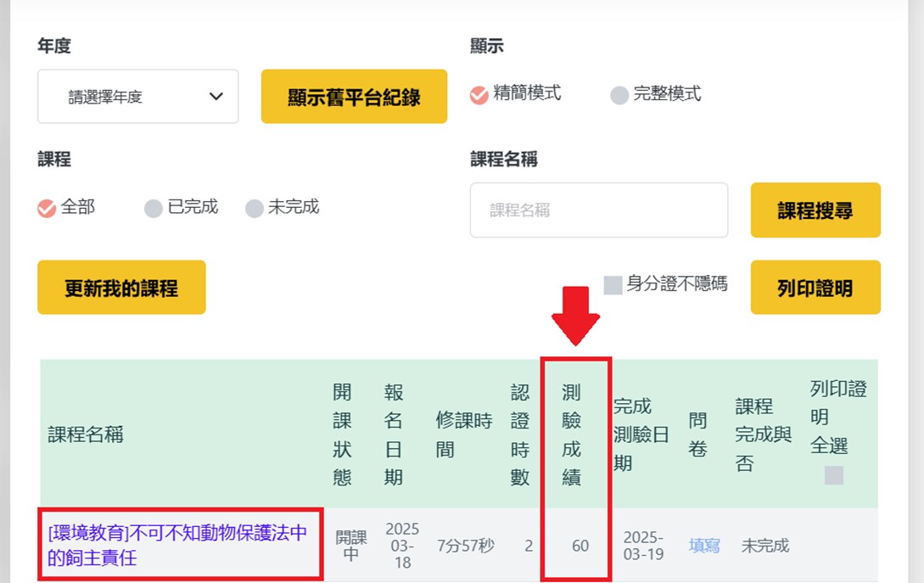Screen dimensions: 924x583
Task: Open the [環境教育]不可不知動物保護法 course link
Action: coord(178,545)
